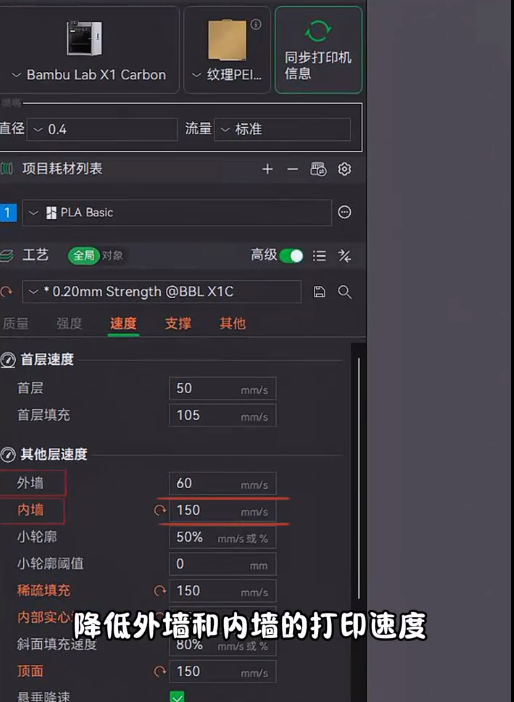Viewport: 514px width, 702px height.
Task: Open the 流量 标准 flow dropdown
Action: tap(283, 130)
